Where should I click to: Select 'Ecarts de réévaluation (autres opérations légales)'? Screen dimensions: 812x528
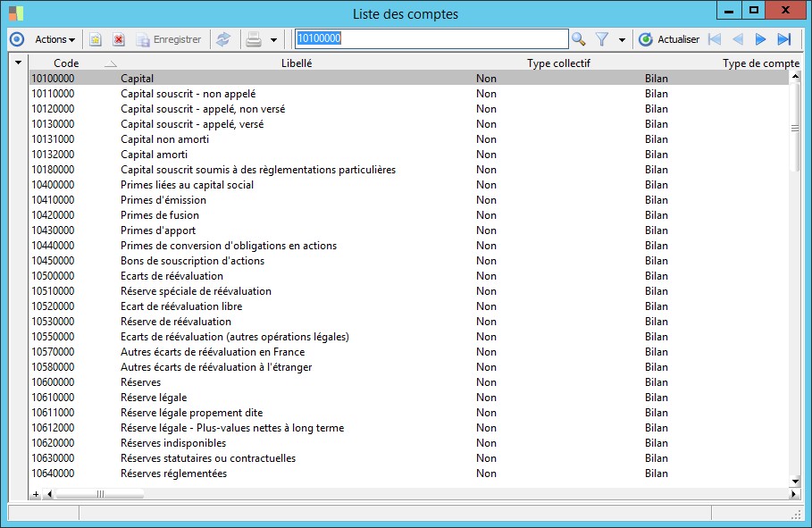pyautogui.click(x=408, y=337)
